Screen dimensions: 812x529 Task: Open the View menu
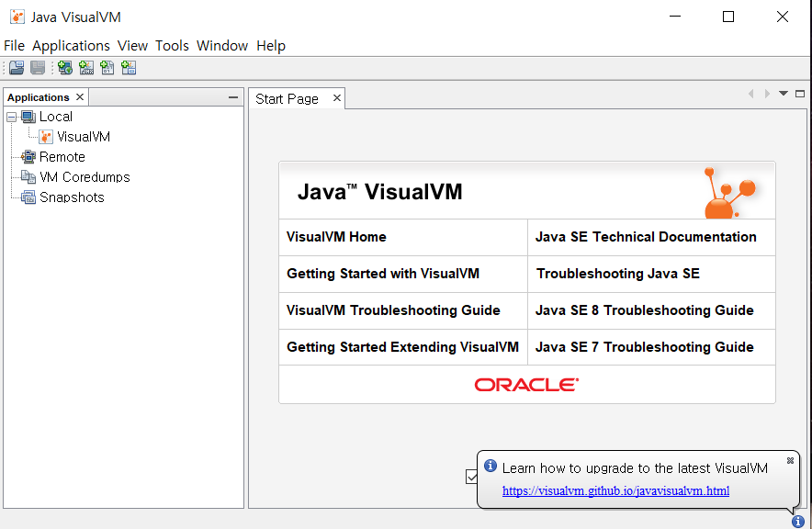(132, 46)
